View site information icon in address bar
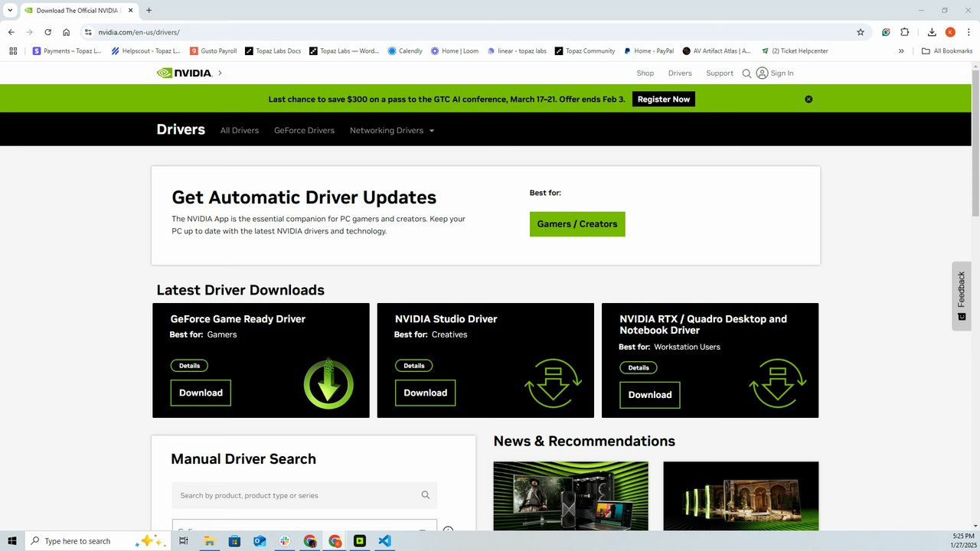The image size is (980, 551). click(x=88, y=32)
